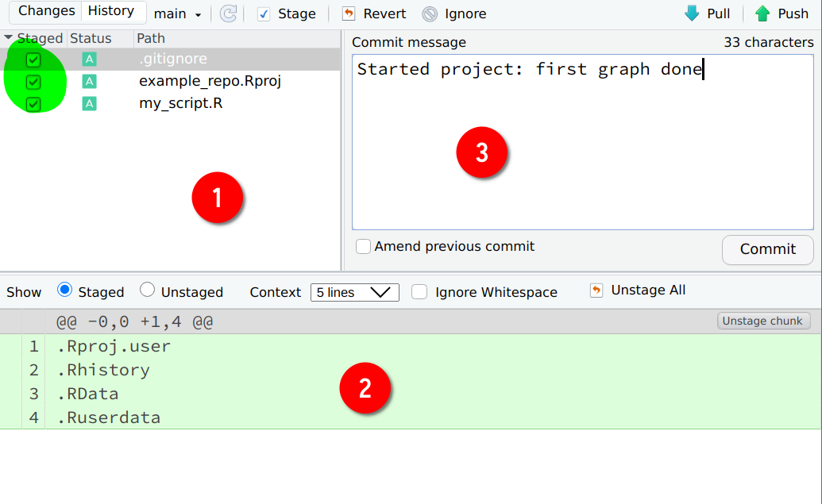Viewport: 822px width, 504px height.
Task: Click the Added status icon for my_script.R
Action: [89, 103]
